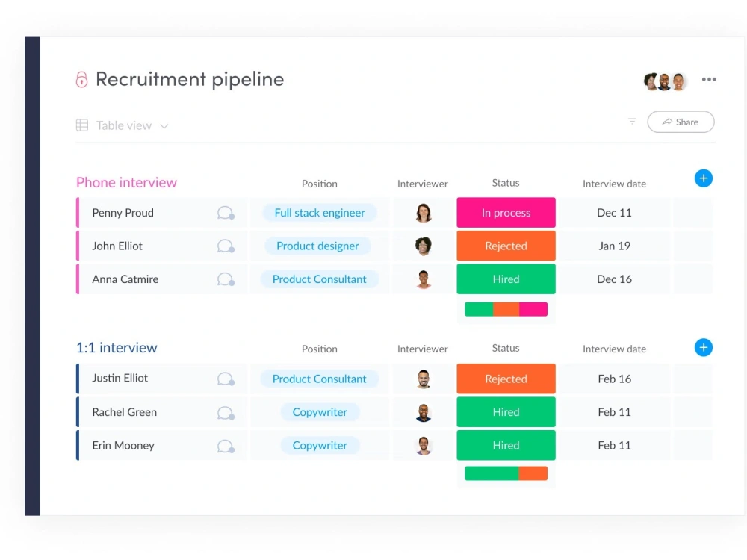Image resolution: width=747 pixels, height=560 pixels.
Task: Click the filter icon next to Share
Action: 632,122
